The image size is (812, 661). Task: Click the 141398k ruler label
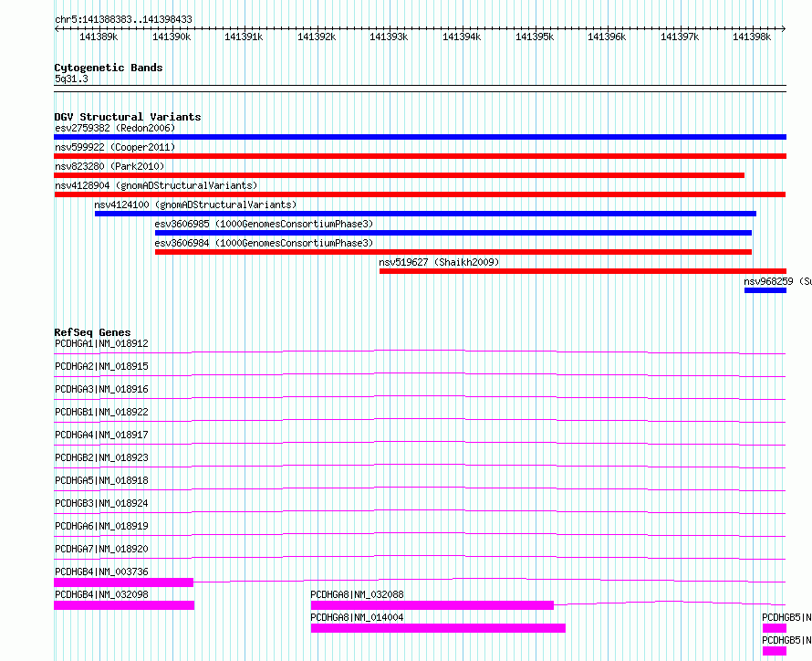752,37
